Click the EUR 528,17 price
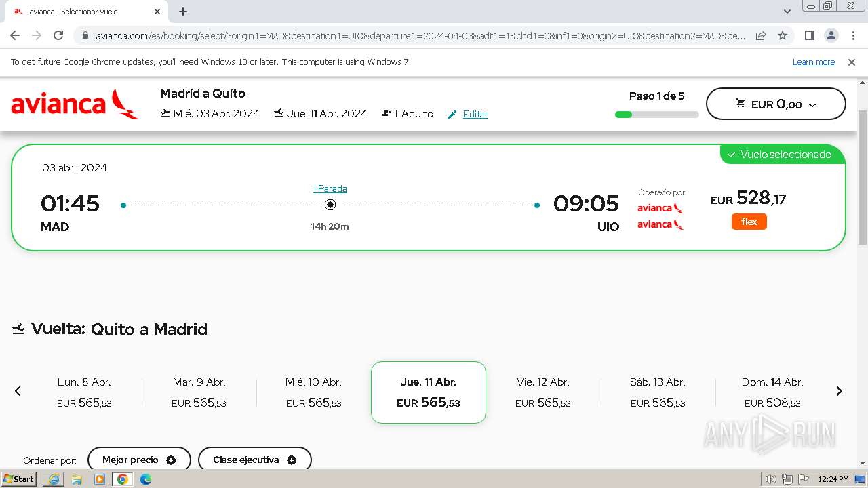868x488 pixels. [749, 199]
